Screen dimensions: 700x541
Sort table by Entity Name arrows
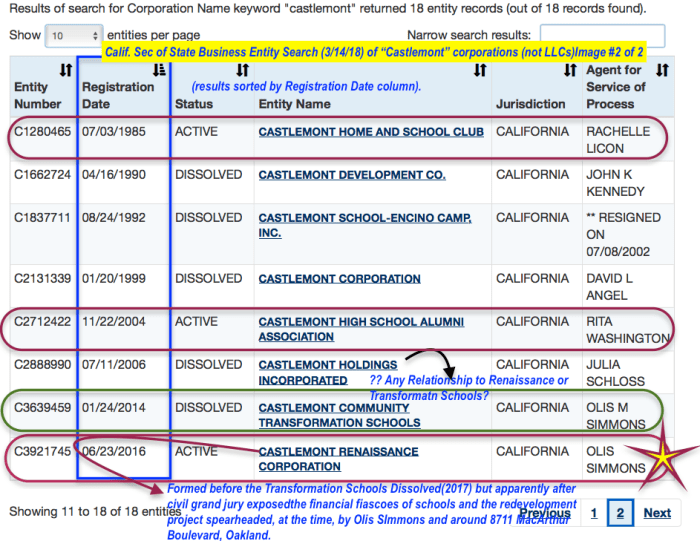point(480,70)
